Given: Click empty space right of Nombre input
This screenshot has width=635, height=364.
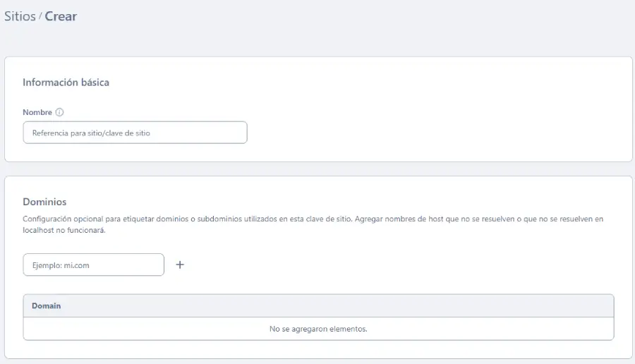Looking at the screenshot, I should [423, 133].
